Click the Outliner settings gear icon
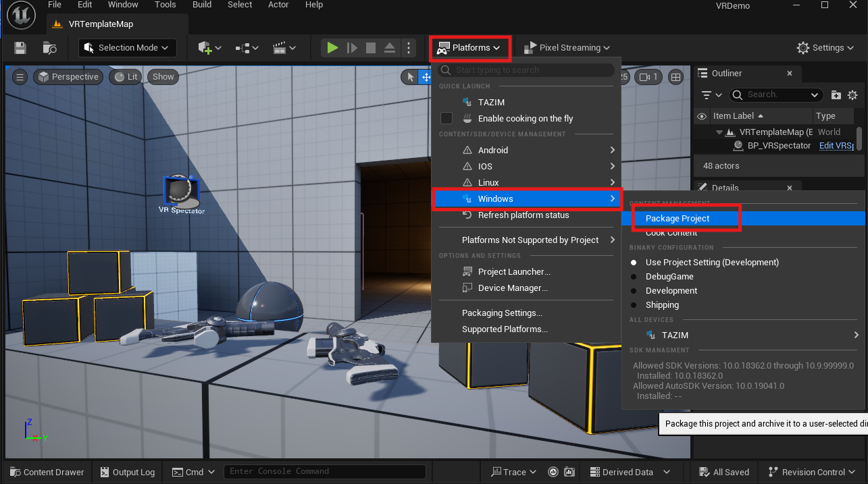Viewport: 868px width, 484px height. pyautogui.click(x=852, y=95)
